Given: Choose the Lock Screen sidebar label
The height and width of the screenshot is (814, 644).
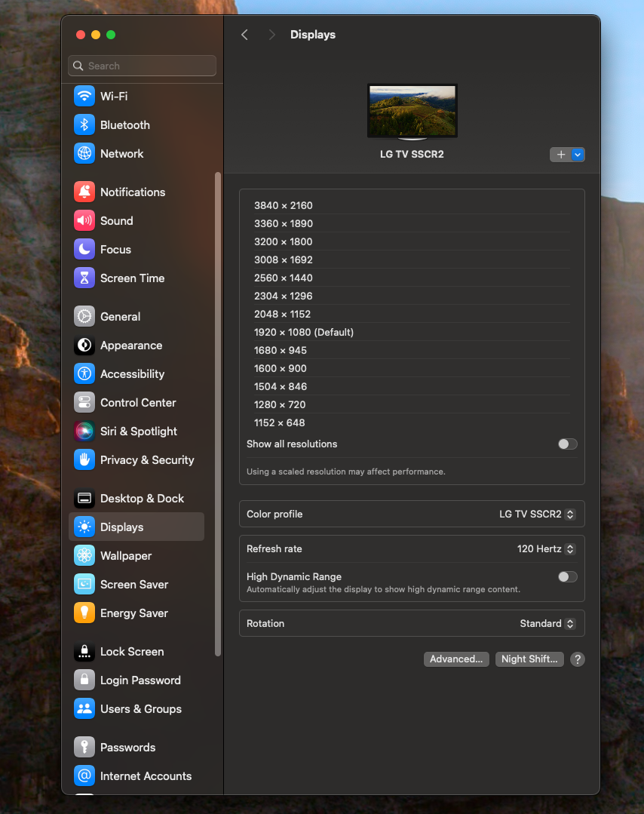Looking at the screenshot, I should 132,652.
